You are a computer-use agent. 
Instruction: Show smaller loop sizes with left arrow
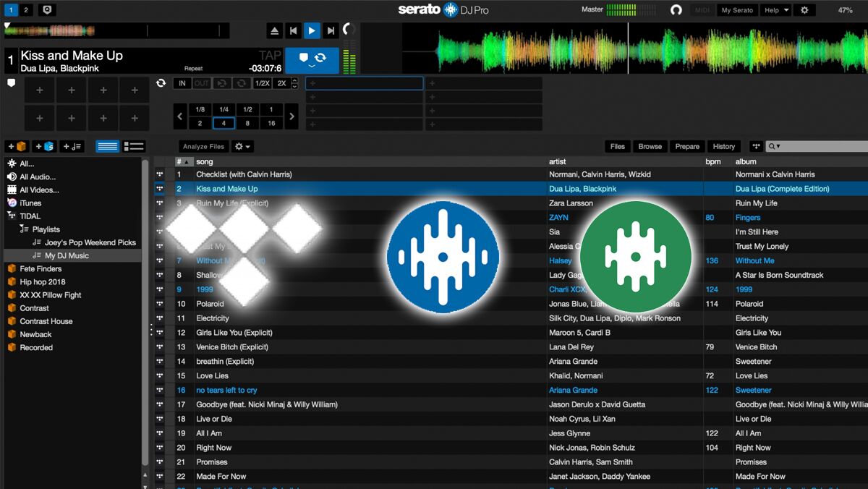click(x=180, y=116)
